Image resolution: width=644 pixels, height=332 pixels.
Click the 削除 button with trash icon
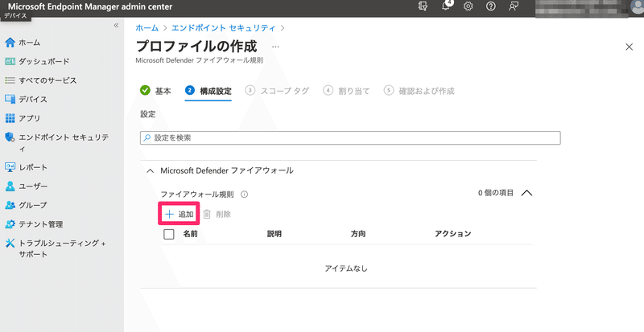click(x=217, y=214)
